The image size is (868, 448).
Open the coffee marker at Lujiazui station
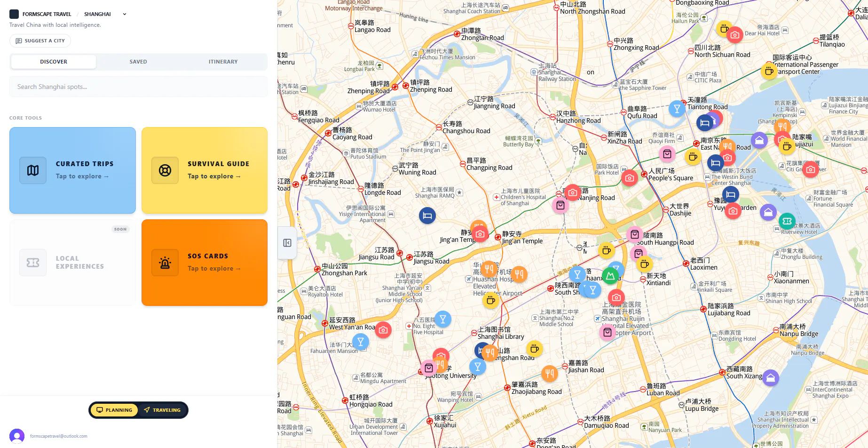787,146
